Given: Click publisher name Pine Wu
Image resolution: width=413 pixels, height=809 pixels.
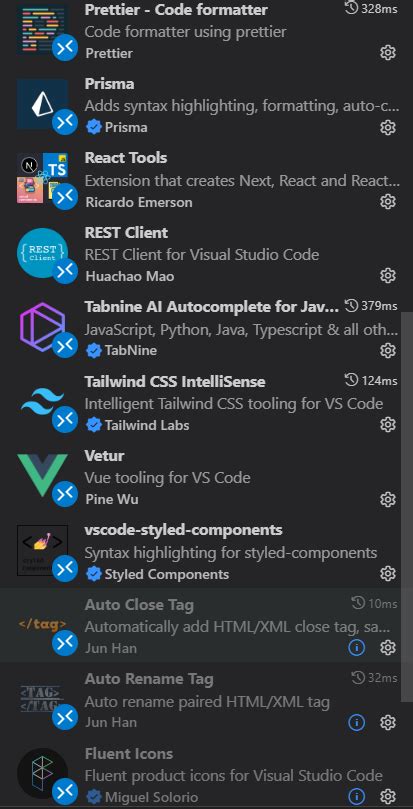Looking at the screenshot, I should point(112,499).
